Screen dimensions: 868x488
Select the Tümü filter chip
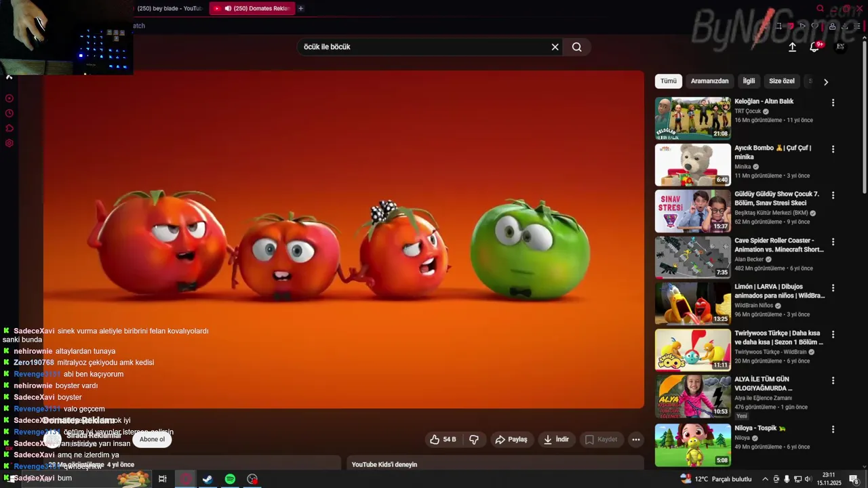click(669, 81)
